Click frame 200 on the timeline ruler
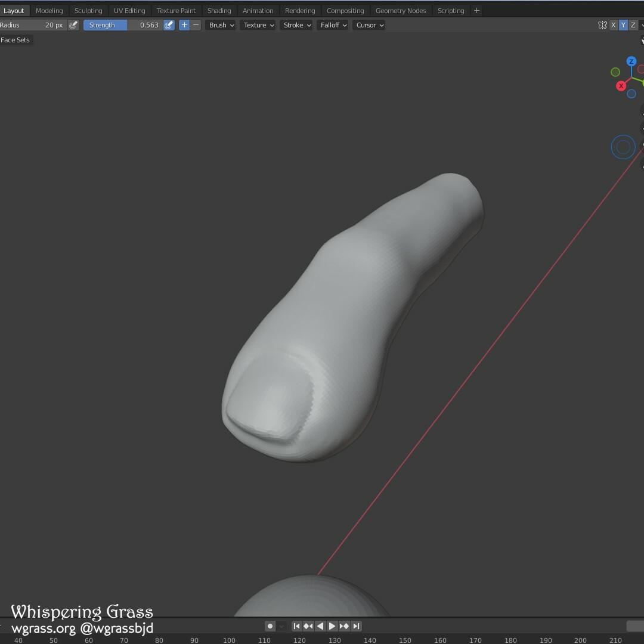 click(x=580, y=640)
